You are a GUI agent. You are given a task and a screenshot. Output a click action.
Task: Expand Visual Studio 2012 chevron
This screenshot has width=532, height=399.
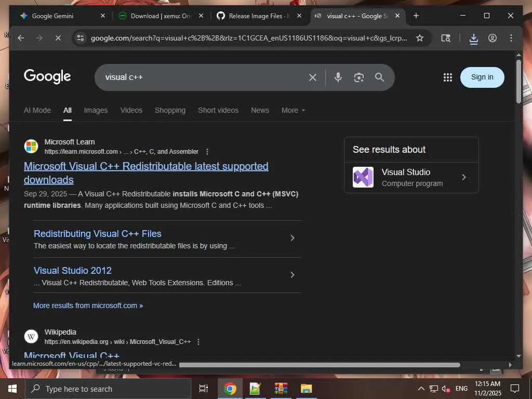click(x=292, y=275)
